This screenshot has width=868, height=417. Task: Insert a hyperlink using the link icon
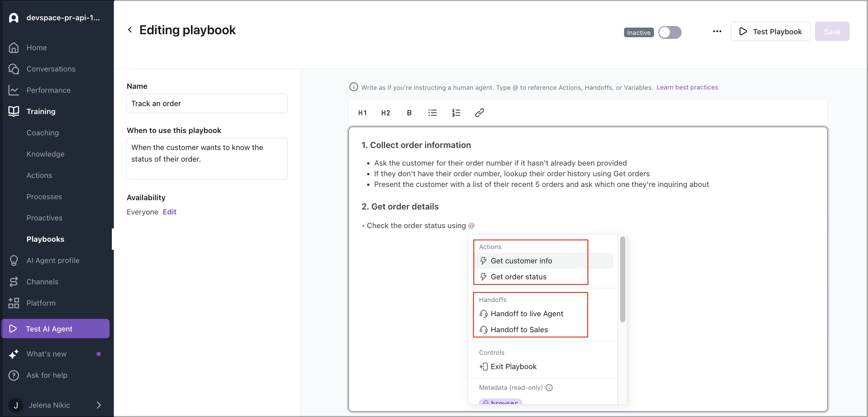point(479,113)
